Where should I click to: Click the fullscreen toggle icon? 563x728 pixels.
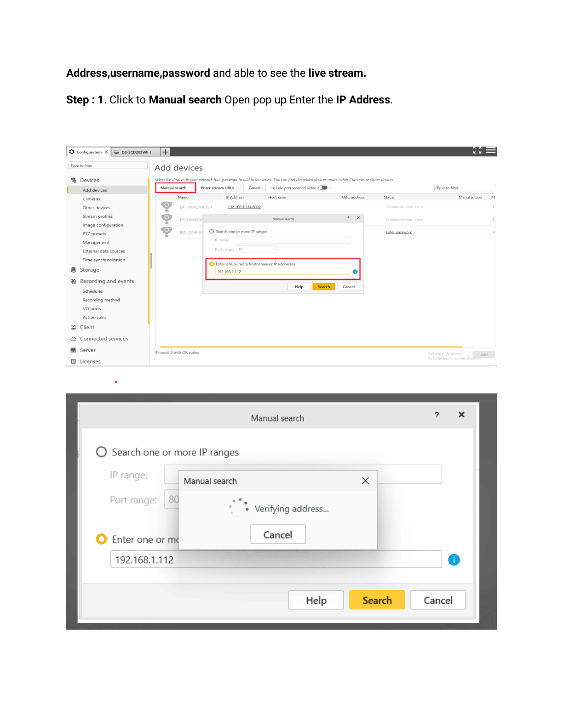click(x=477, y=150)
